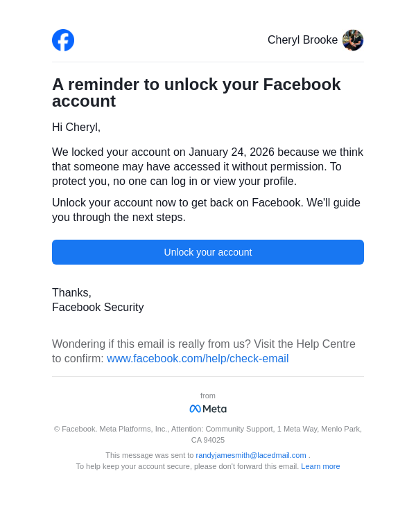Screen dimensions: 416x532
Task: Click the Facebook logo icon
Action: [x=63, y=40]
